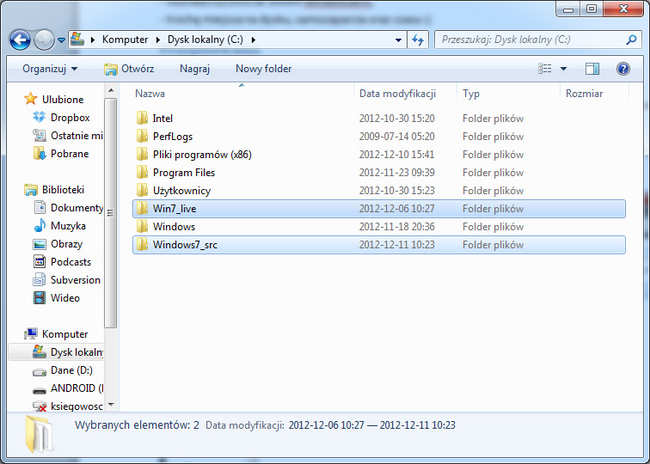The image size is (650, 464).
Task: Open the Obrazy library
Action: click(58, 244)
